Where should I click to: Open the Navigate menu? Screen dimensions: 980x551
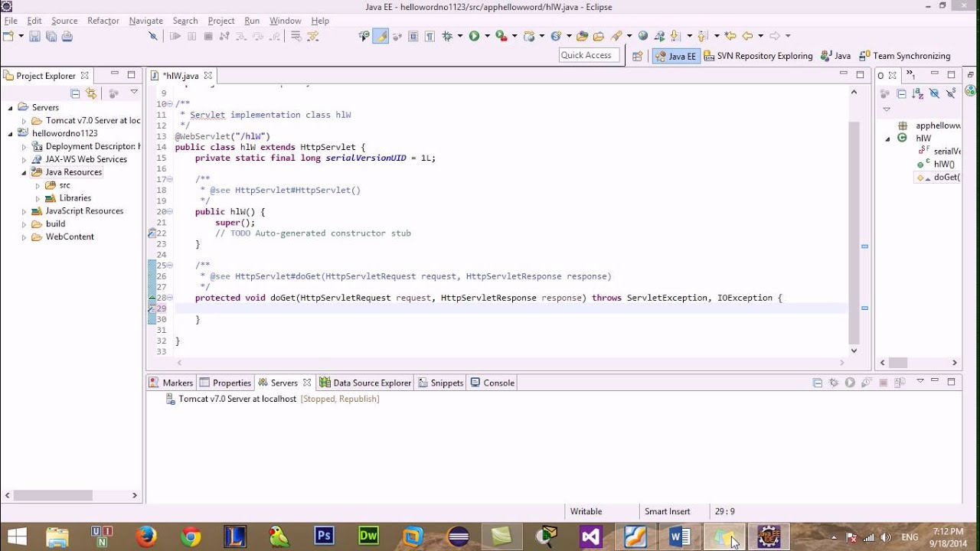[145, 21]
